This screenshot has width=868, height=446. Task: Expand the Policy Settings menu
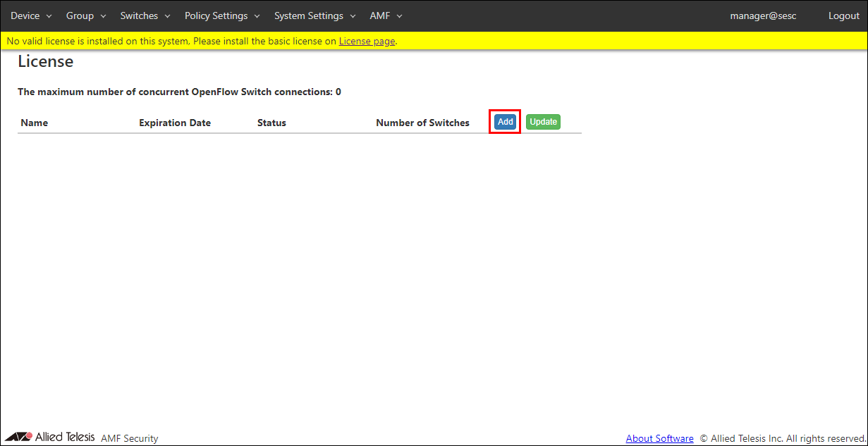(x=222, y=16)
